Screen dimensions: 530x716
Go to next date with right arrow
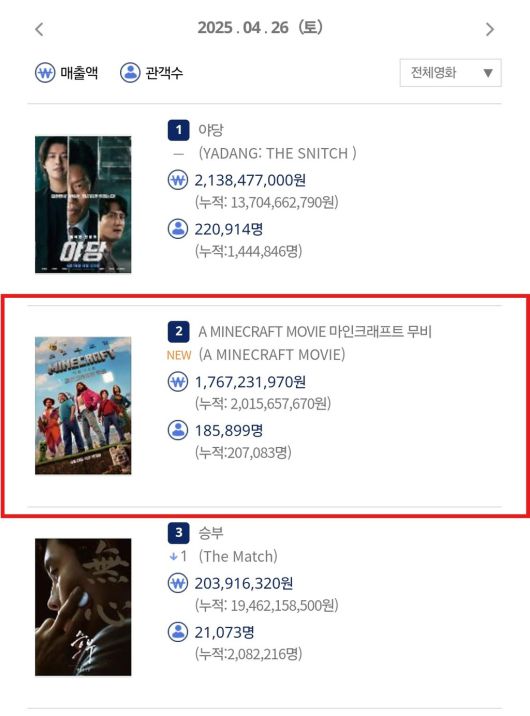tap(490, 29)
